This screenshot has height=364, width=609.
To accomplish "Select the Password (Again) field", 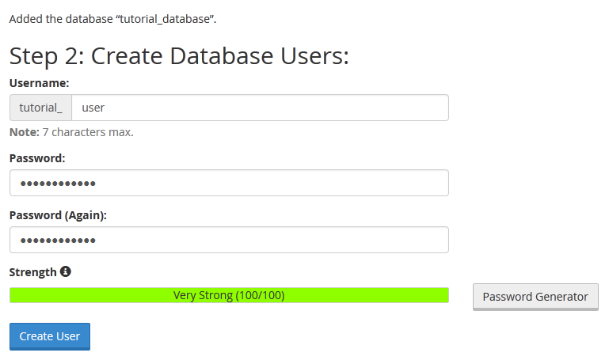I will point(229,240).
